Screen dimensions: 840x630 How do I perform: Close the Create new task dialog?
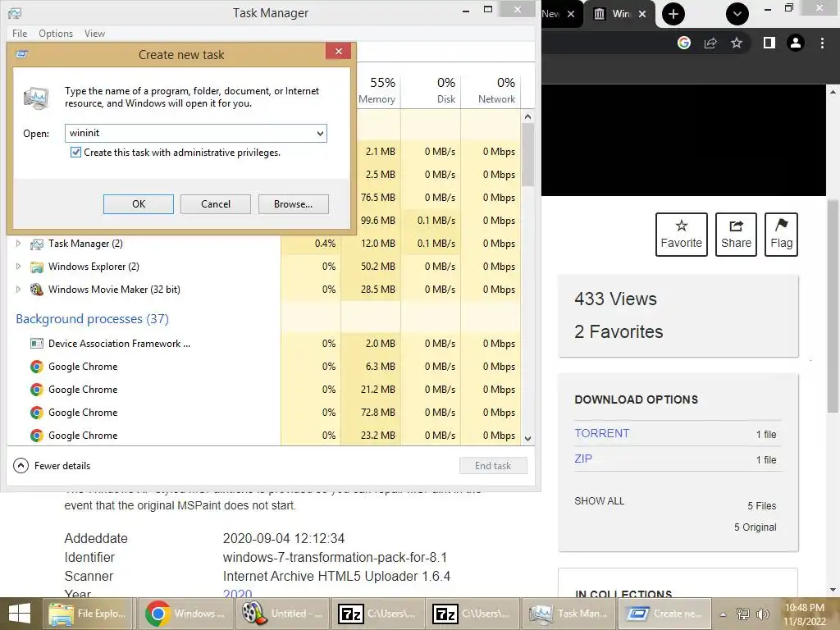pos(339,52)
